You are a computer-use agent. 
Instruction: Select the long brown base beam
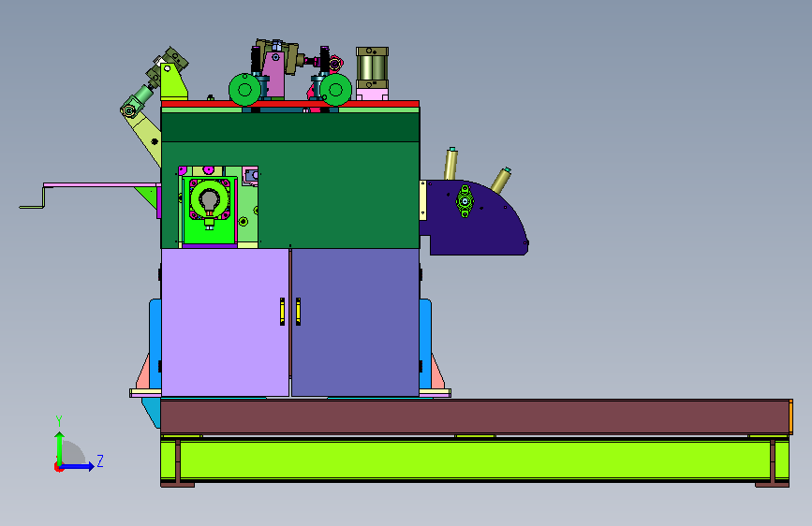pos(476,416)
